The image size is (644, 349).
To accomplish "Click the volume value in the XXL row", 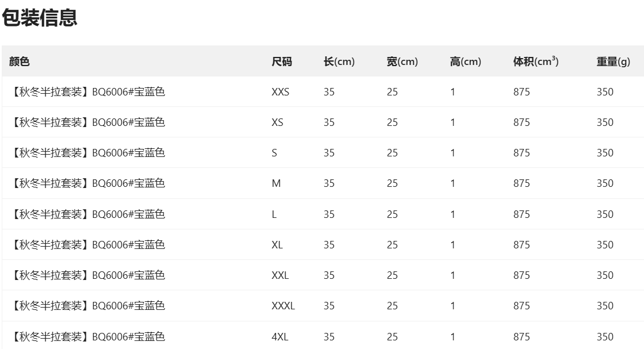I will [x=522, y=275].
